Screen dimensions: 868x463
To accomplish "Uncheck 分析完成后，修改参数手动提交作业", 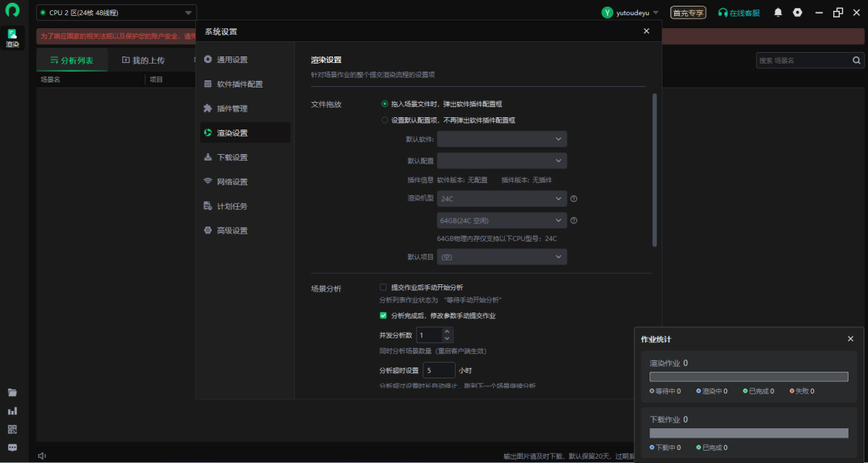I will click(383, 315).
